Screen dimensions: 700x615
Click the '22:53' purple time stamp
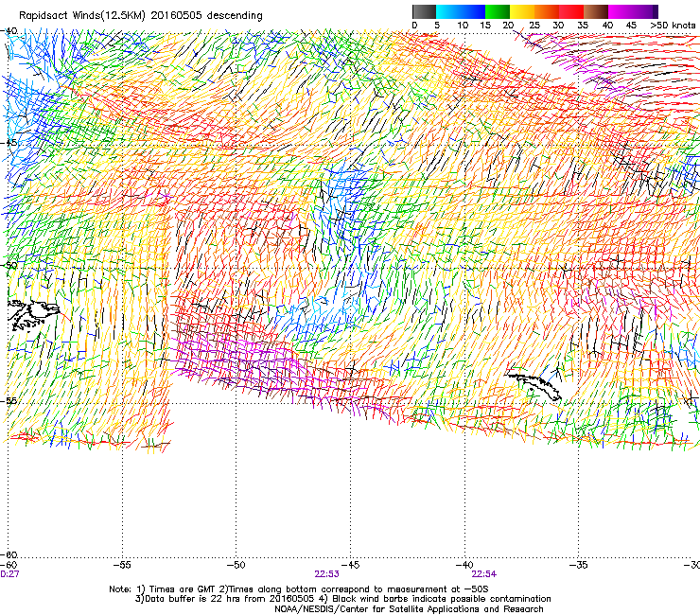(326, 574)
